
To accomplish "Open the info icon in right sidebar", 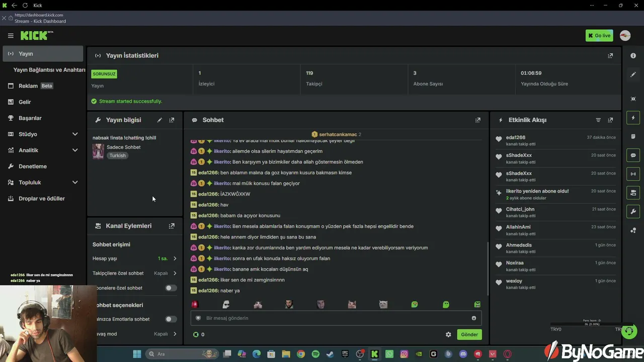I will [633, 56].
